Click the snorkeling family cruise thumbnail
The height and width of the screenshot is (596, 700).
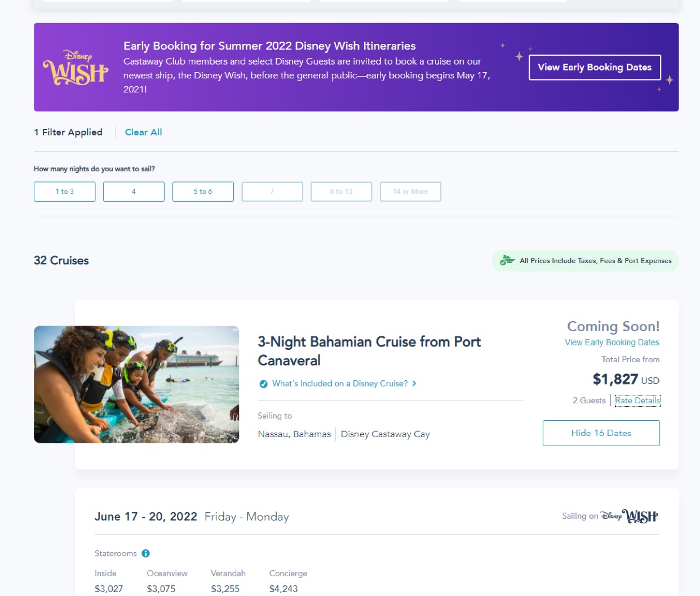[136, 384]
